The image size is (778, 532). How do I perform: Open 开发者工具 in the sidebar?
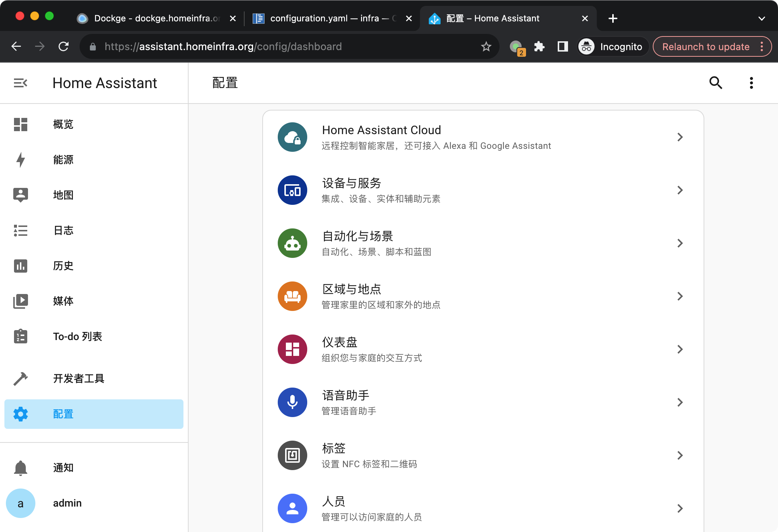click(x=78, y=378)
